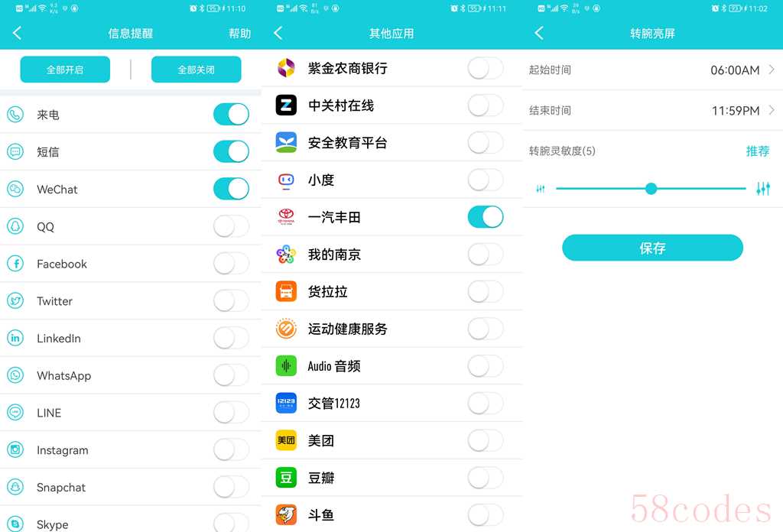This screenshot has height=532, width=783.
Task: Tap the 豆瓣 green app icon
Action: pyautogui.click(x=286, y=478)
